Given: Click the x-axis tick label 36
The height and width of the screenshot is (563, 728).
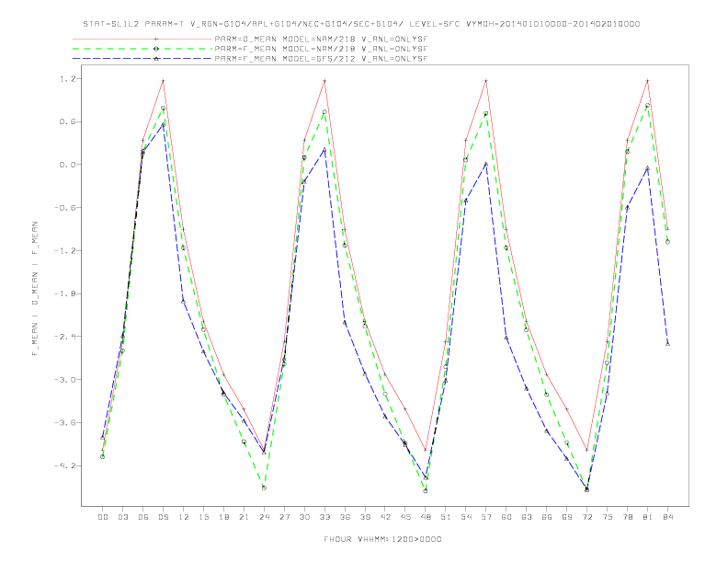Looking at the screenshot, I should (345, 517).
